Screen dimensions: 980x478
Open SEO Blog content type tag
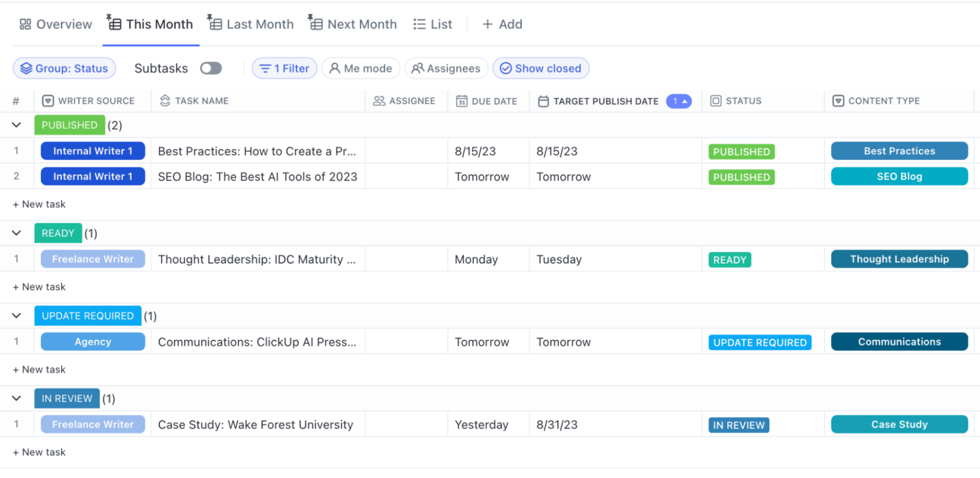(x=899, y=177)
